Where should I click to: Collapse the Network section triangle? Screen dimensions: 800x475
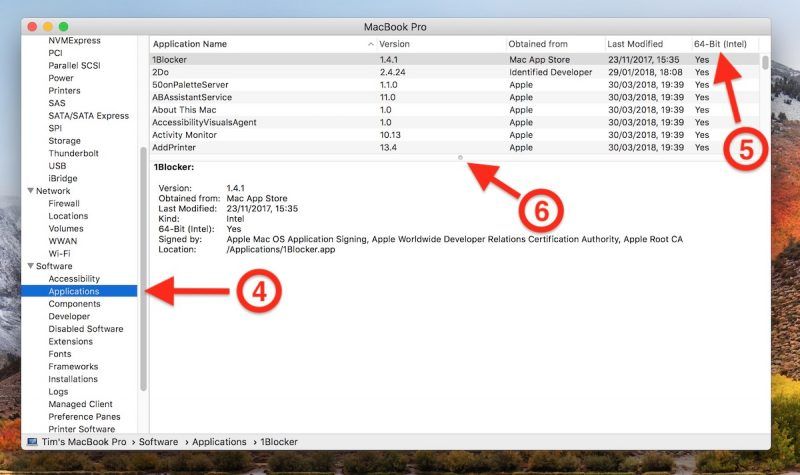click(x=30, y=191)
